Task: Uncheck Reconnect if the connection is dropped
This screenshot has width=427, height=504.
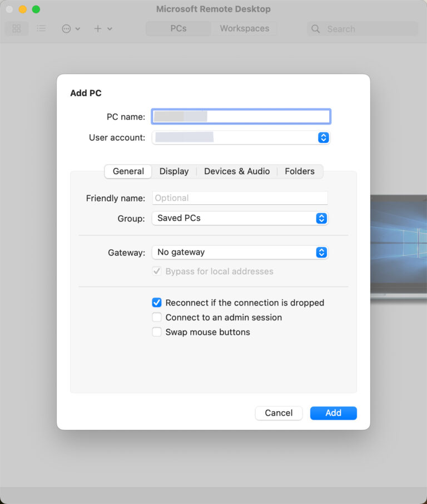Action: click(x=157, y=303)
